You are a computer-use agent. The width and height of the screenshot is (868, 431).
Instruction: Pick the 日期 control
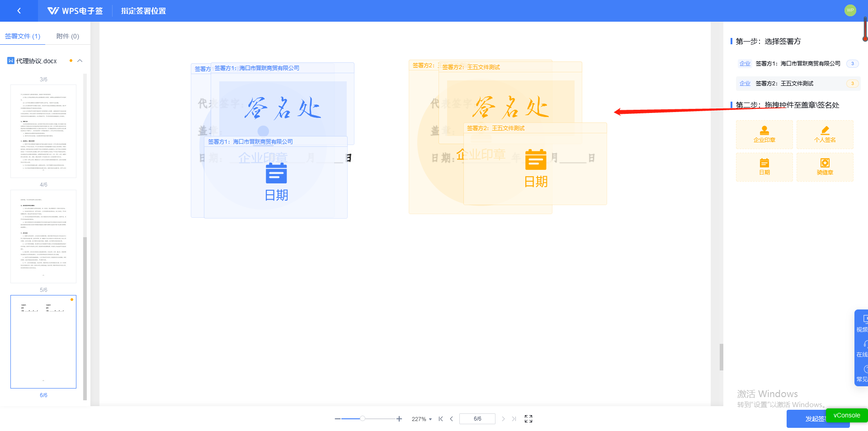point(764,167)
